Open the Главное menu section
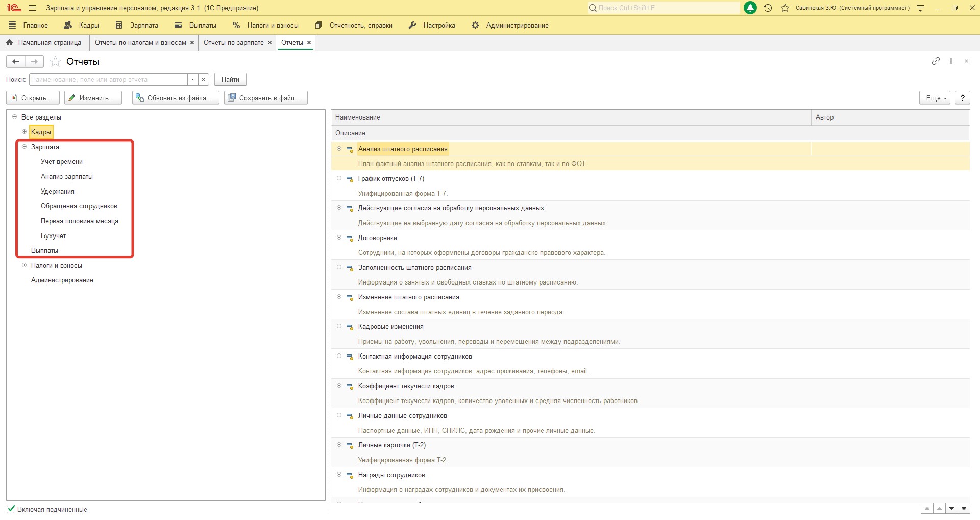980x520 pixels. click(29, 26)
